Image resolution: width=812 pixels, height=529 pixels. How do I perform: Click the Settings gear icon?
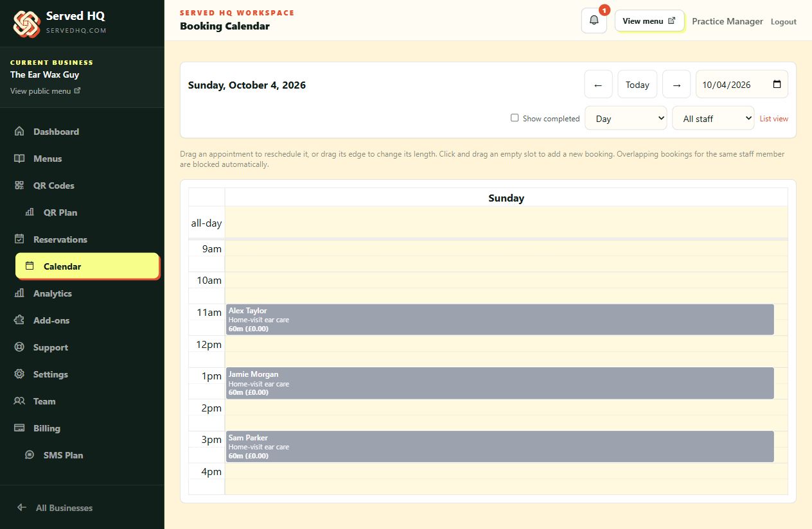(19, 374)
